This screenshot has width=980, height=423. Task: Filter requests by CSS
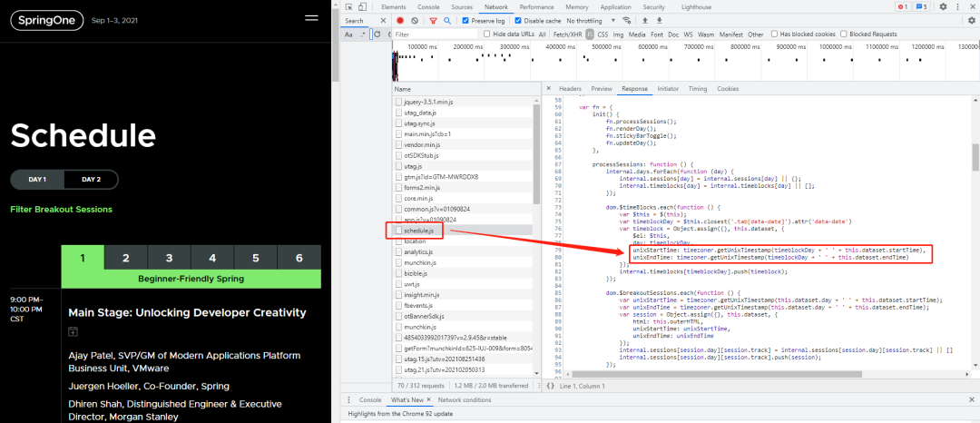[603, 34]
